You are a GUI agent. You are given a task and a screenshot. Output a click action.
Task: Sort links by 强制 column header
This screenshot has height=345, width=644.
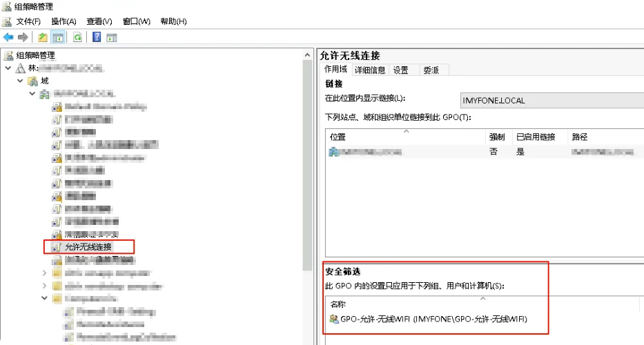point(498,137)
